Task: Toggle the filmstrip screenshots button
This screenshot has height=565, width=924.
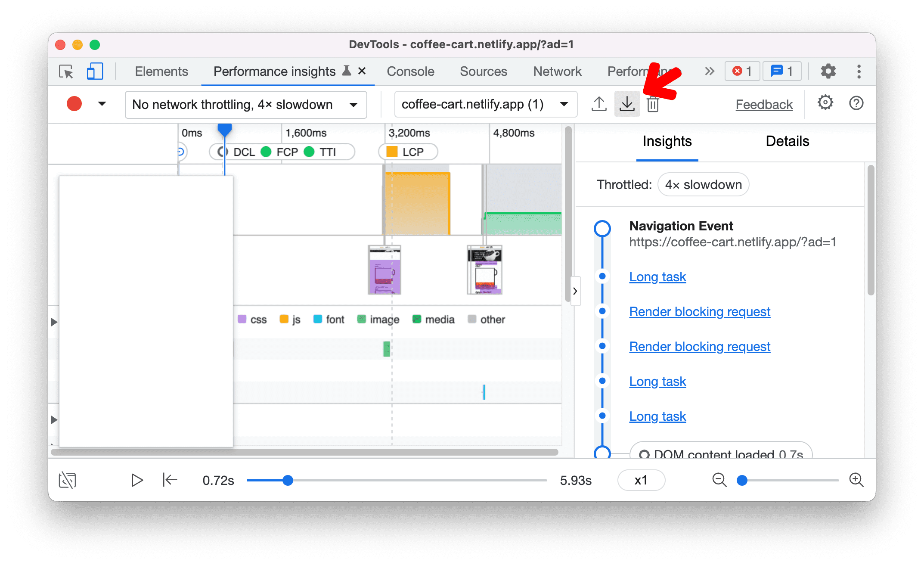Action: click(x=68, y=480)
